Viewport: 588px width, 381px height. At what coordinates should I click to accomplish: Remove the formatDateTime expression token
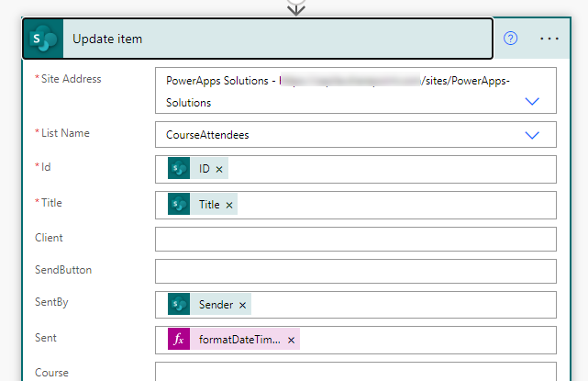coord(291,340)
